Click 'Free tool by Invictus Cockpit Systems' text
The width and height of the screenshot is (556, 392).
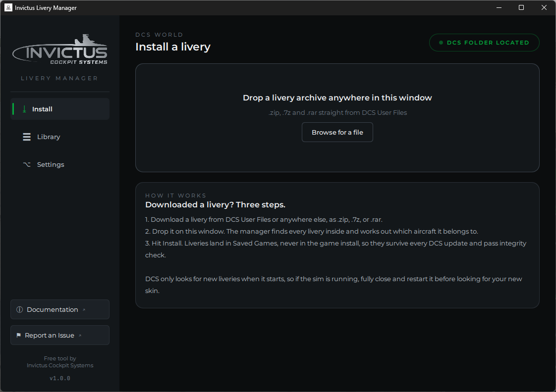point(60,362)
